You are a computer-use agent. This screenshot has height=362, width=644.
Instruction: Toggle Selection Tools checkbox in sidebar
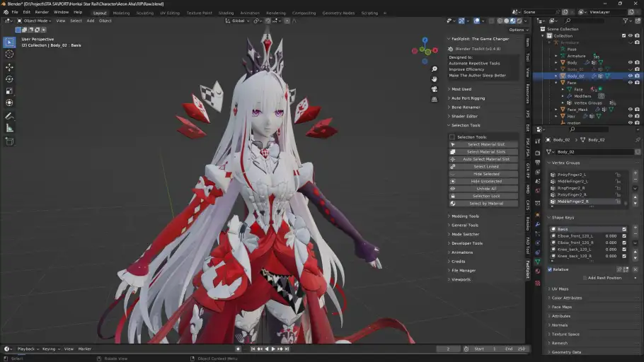point(452,137)
